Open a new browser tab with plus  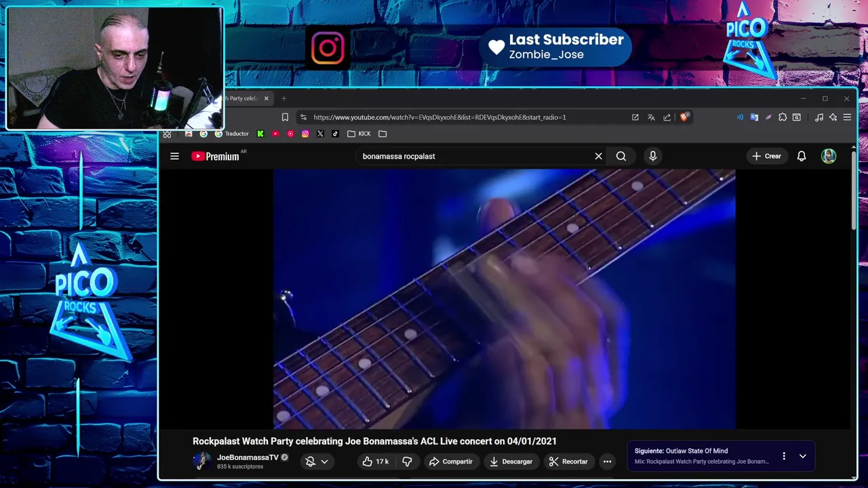coord(283,98)
